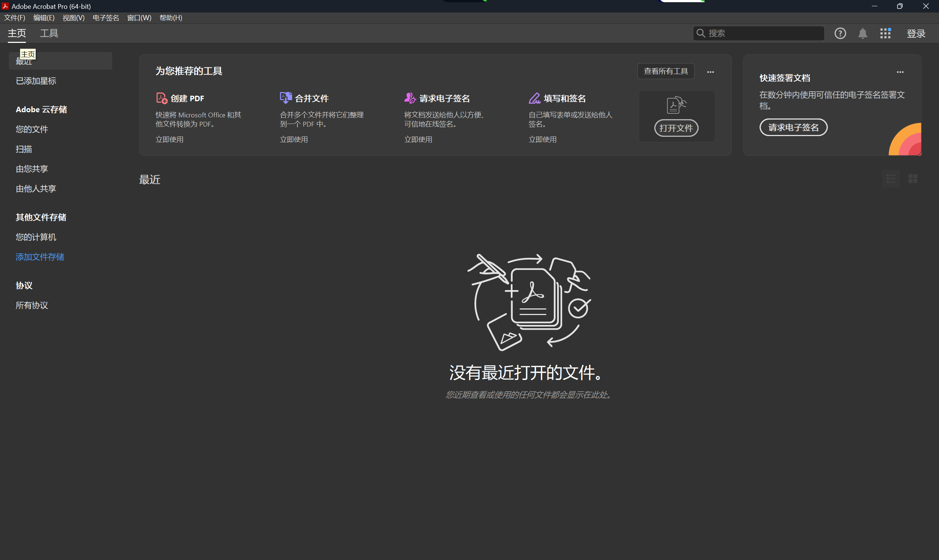Switch to the 工具 tab
The width and height of the screenshot is (939, 560).
[49, 33]
